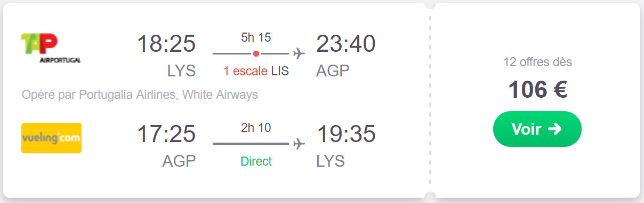The height and width of the screenshot is (203, 644).
Task: Click the '1 escale' stopover label
Action: (x=246, y=71)
